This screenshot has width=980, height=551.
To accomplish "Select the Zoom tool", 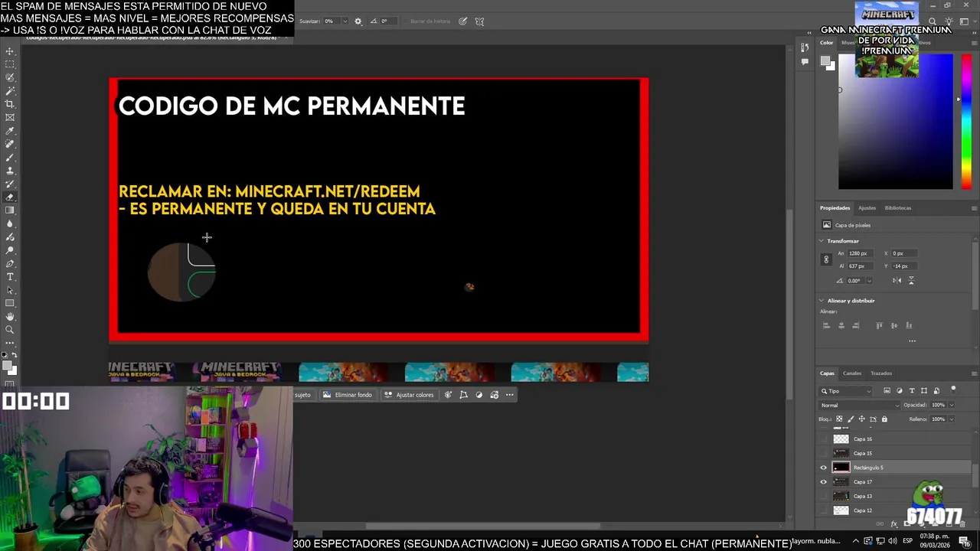I will point(10,330).
